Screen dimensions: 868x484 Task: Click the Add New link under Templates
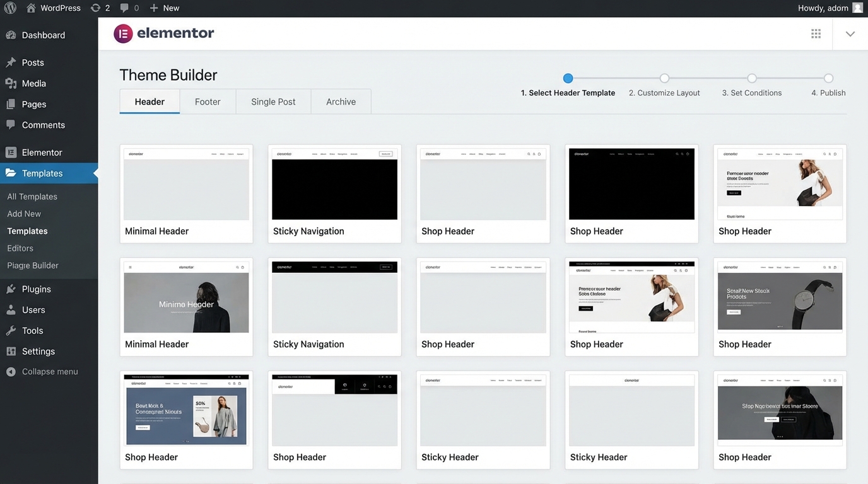(x=23, y=213)
